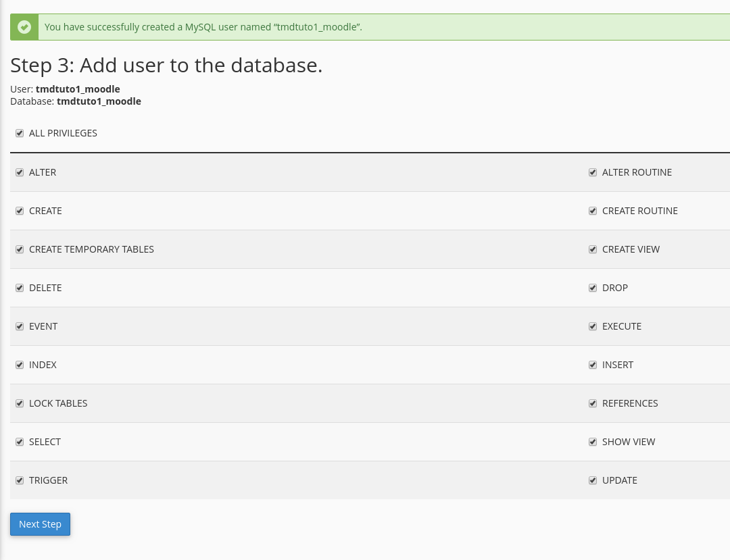
Task: Disable the INDEX privilege checkbox
Action: [x=20, y=365]
